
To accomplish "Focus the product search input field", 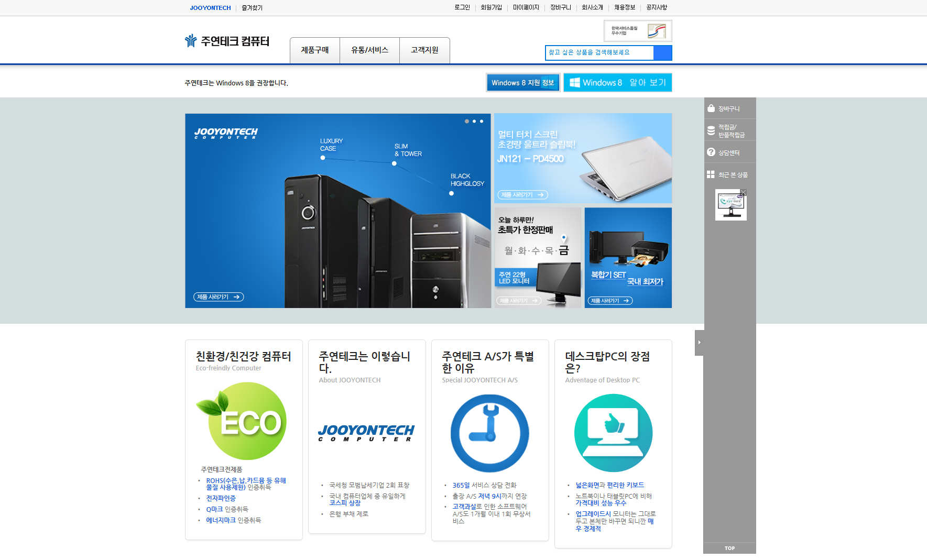I will [599, 52].
